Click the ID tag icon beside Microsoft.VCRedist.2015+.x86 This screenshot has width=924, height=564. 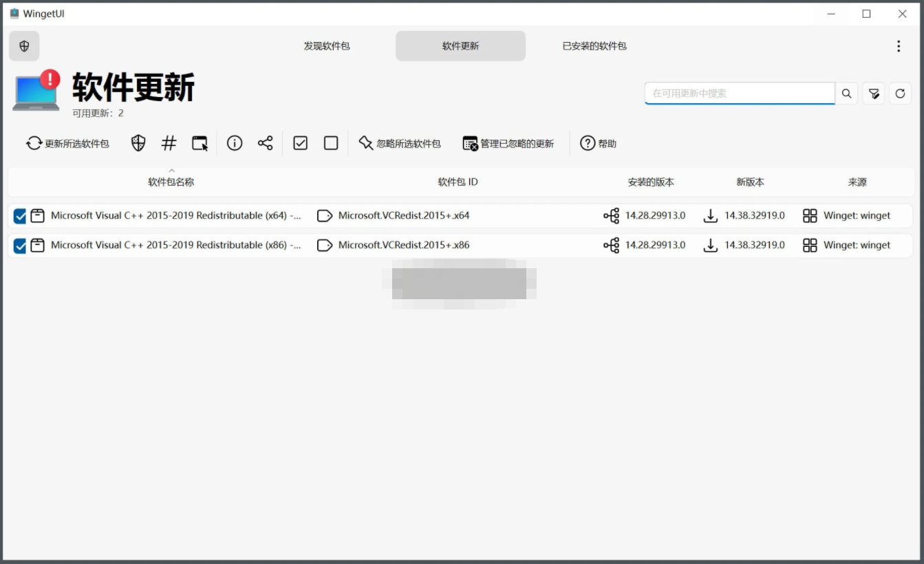coord(324,246)
